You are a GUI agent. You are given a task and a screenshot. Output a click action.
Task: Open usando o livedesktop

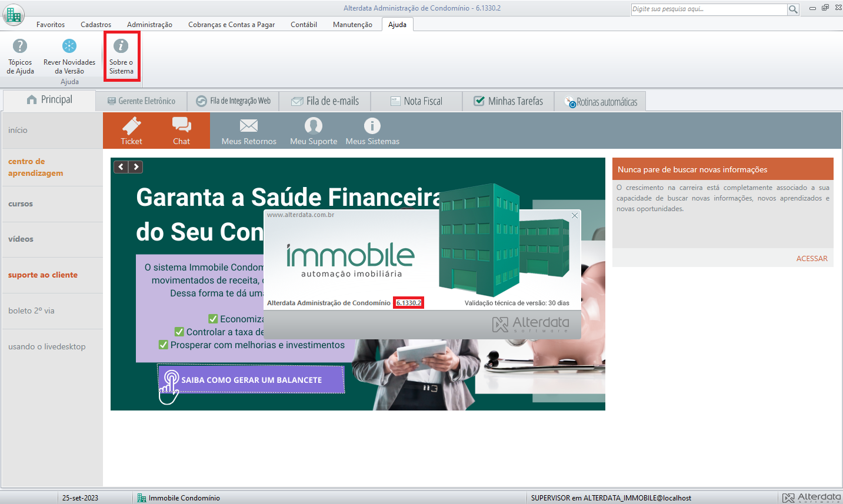pyautogui.click(x=52, y=347)
